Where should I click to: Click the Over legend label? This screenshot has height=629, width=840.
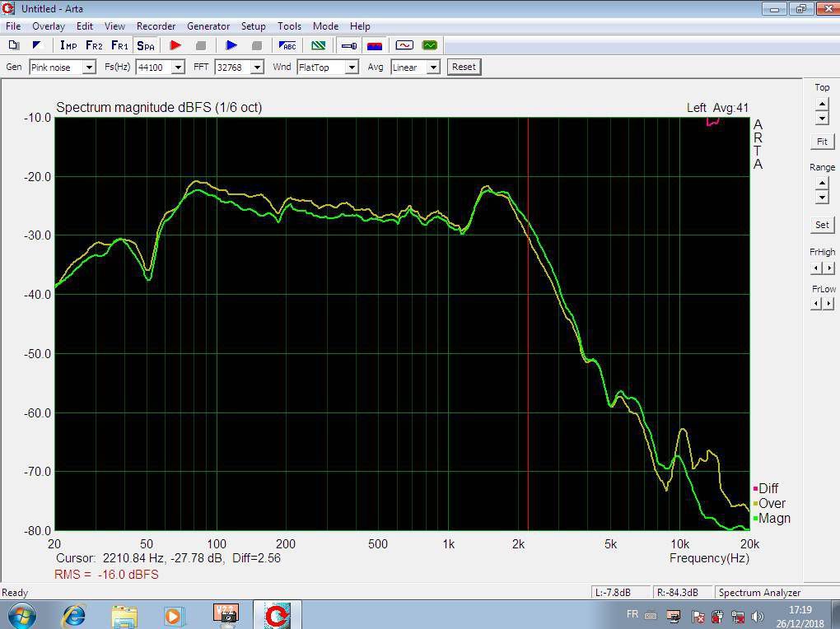click(772, 504)
